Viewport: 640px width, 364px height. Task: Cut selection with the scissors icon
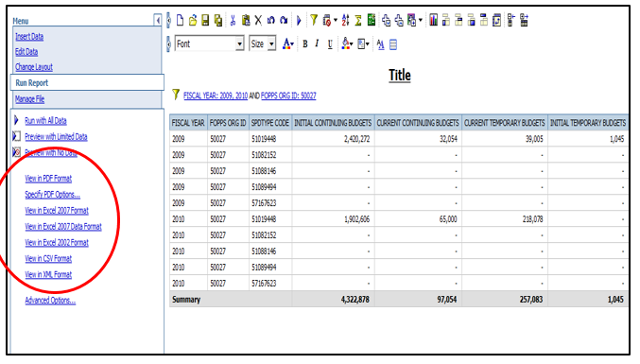[x=233, y=20]
